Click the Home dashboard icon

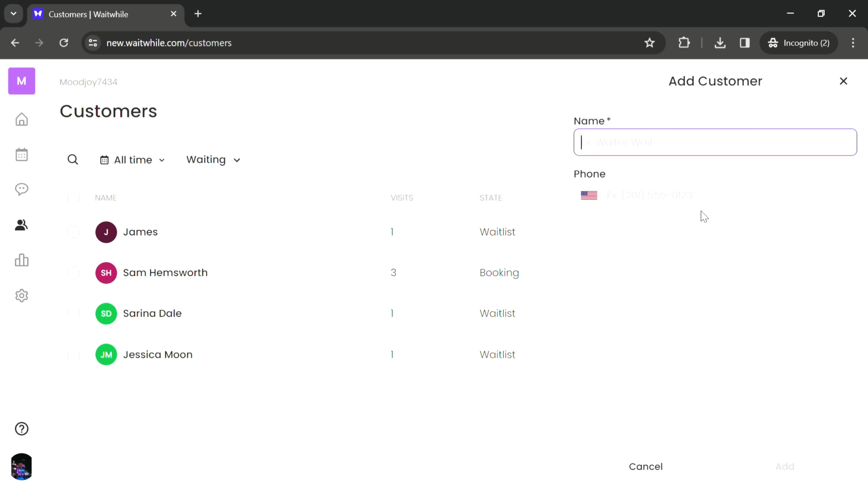(21, 119)
